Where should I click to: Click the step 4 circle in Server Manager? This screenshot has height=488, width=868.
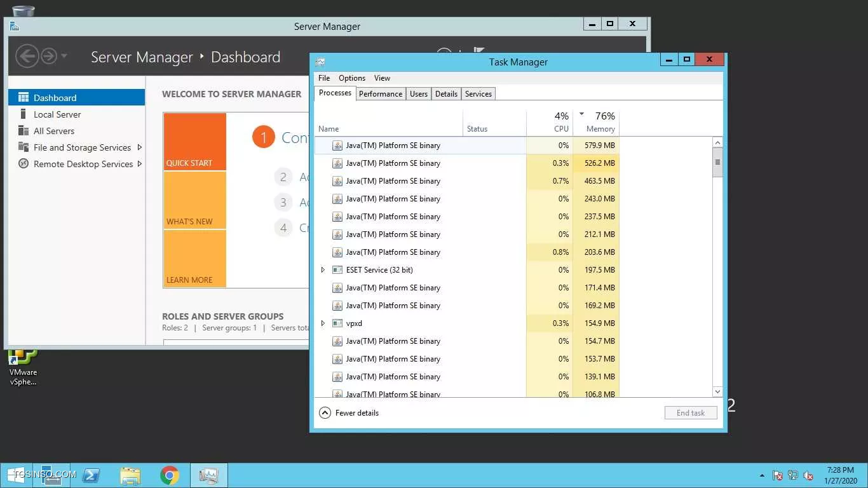coord(283,227)
